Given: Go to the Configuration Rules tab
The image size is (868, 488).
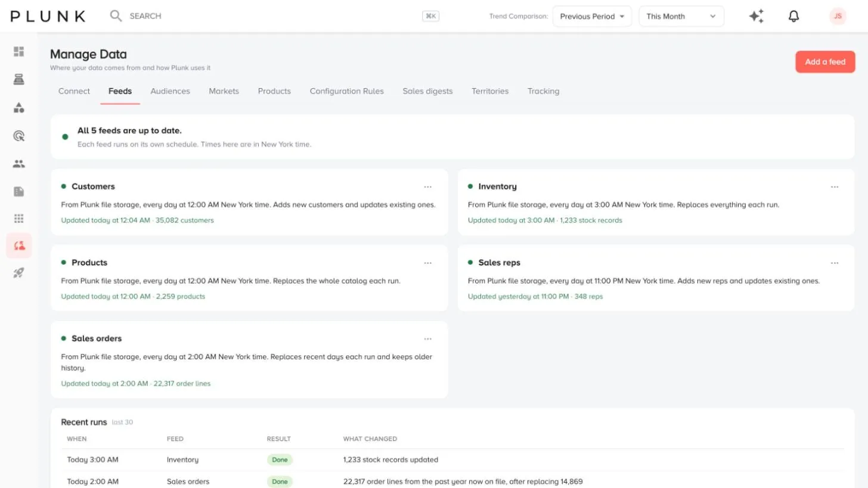Looking at the screenshot, I should coord(347,91).
